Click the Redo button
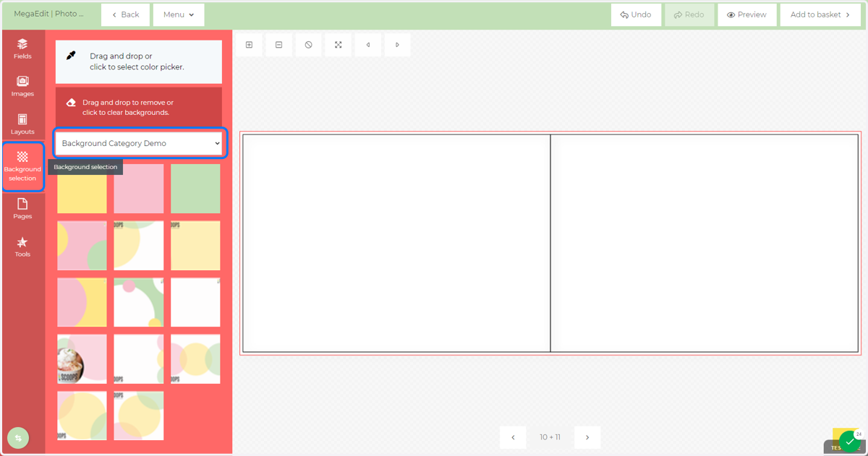 689,14
